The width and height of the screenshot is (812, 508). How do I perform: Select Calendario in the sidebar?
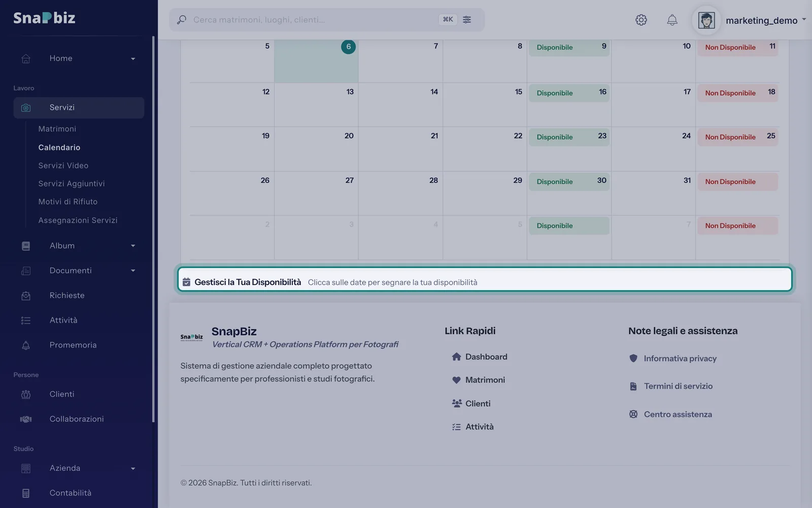[59, 147]
